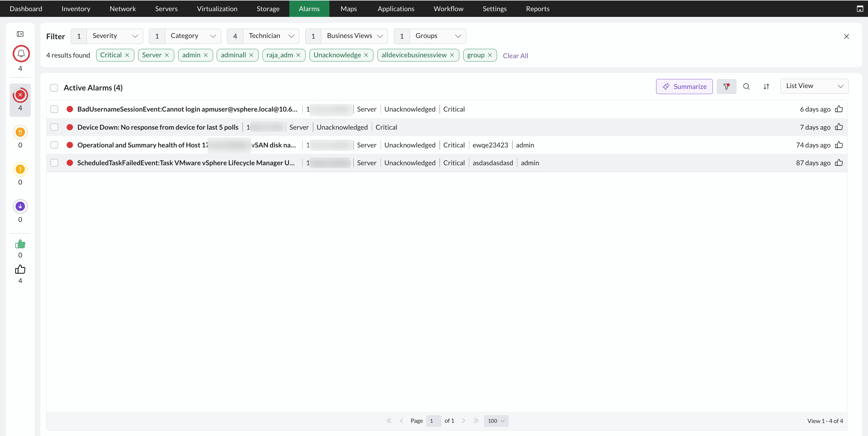This screenshot has width=868, height=436.
Task: Click note text asdasdasdasd
Action: coord(493,163)
